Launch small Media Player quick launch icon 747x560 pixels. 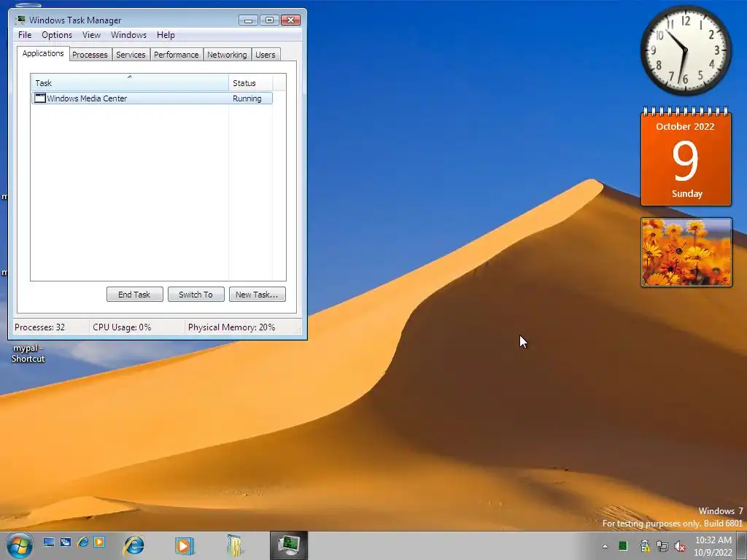point(99,542)
